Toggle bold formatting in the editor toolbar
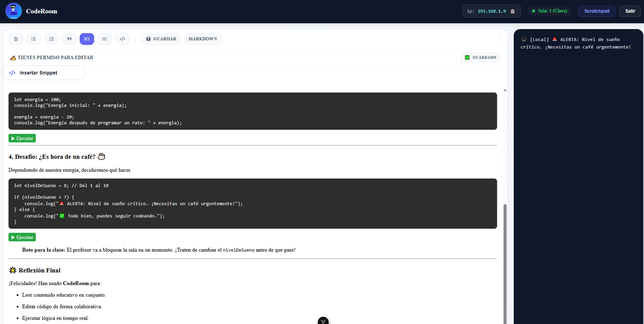The width and height of the screenshot is (644, 324). [16, 39]
